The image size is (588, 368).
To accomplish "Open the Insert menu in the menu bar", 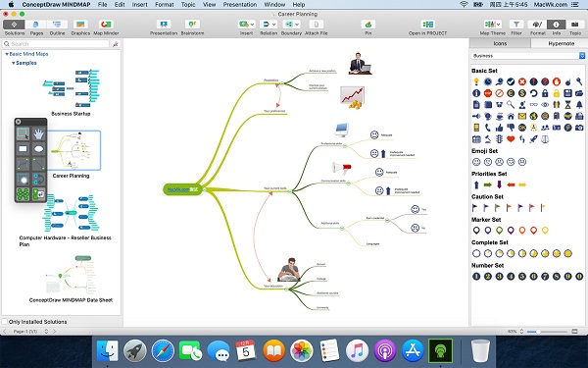I will pos(139,5).
